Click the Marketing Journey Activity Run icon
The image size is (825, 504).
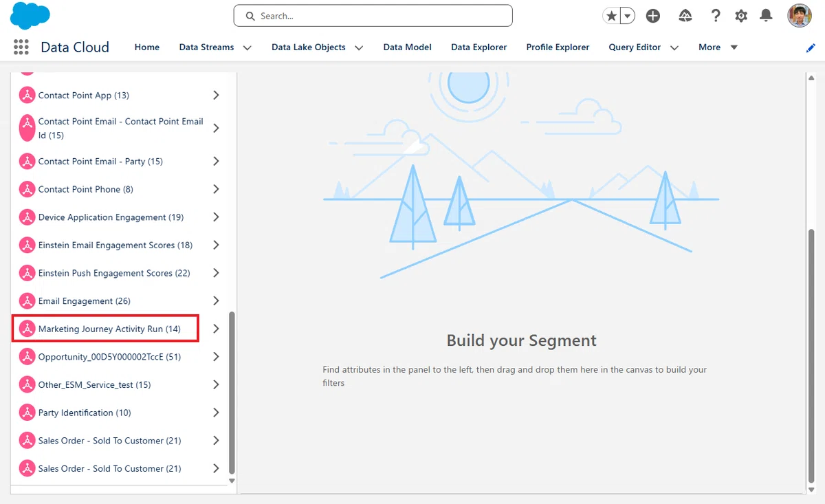(x=27, y=329)
